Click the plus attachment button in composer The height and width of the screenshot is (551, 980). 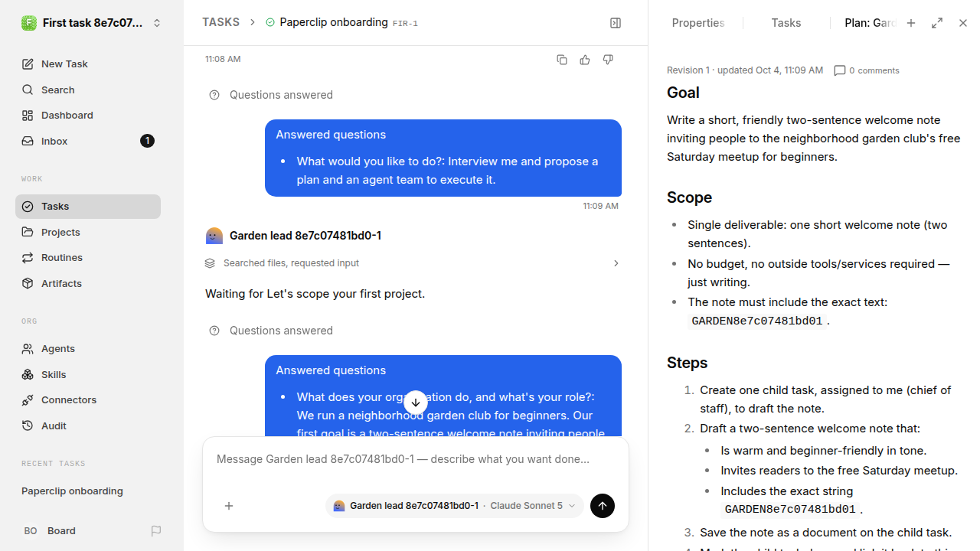tap(229, 506)
